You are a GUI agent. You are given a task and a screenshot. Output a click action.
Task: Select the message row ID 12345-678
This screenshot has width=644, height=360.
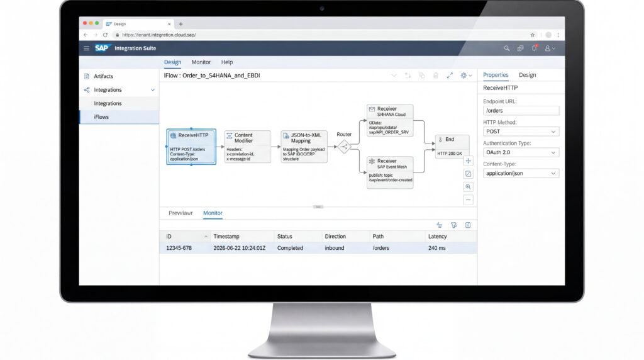coord(318,248)
